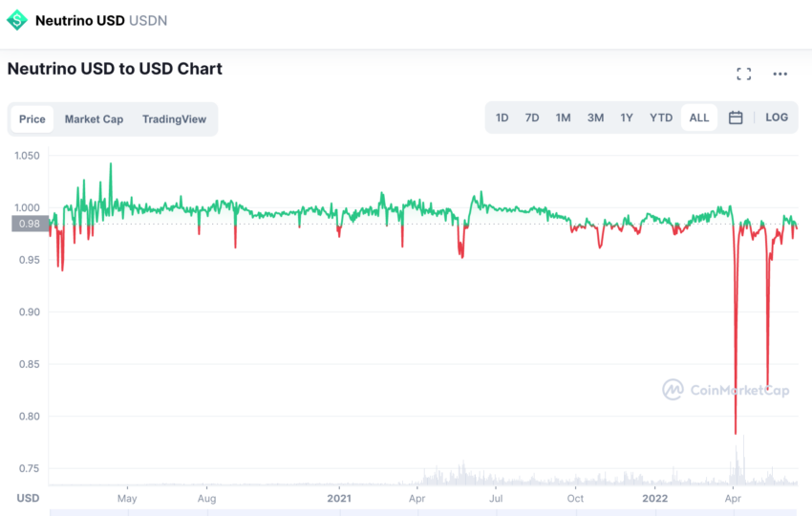
Task: Switch to the Price tab
Action: 32,119
